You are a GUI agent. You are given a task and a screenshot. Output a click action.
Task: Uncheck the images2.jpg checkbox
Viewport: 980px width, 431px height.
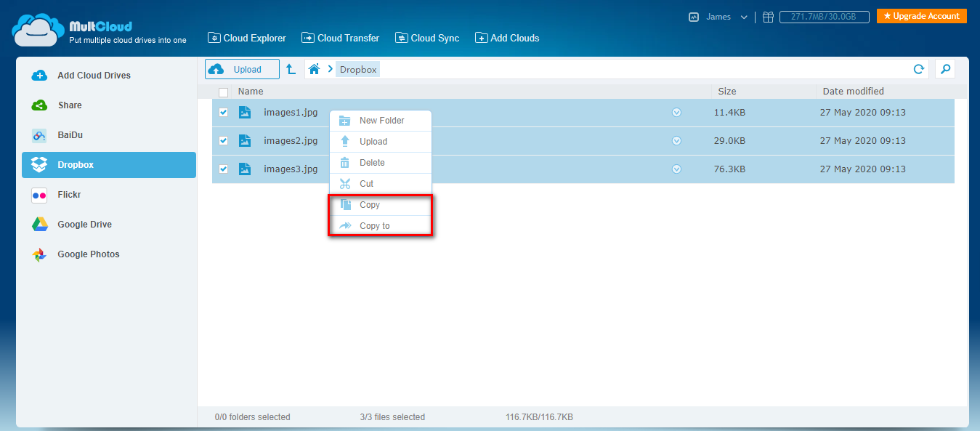[x=223, y=141]
